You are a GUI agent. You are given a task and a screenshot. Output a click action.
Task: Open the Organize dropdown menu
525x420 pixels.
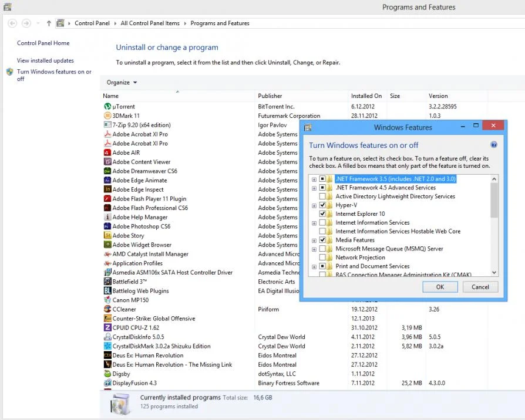(x=122, y=83)
